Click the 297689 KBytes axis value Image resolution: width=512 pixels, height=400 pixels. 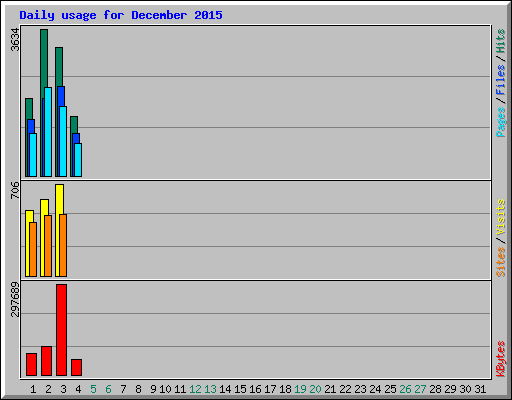click(x=15, y=299)
